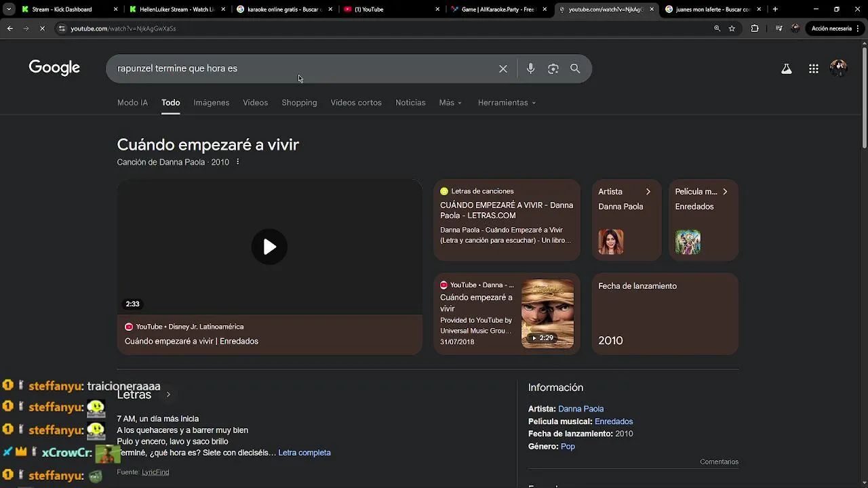Screen dimensions: 868x488
Task: Open the media control icon in toolbar
Action: [x=778, y=28]
